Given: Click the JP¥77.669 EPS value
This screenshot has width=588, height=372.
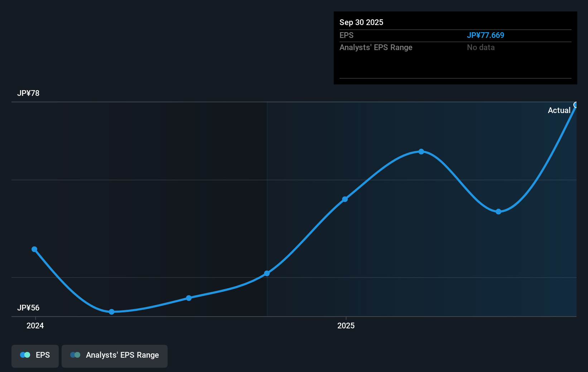Looking at the screenshot, I should coord(486,35).
